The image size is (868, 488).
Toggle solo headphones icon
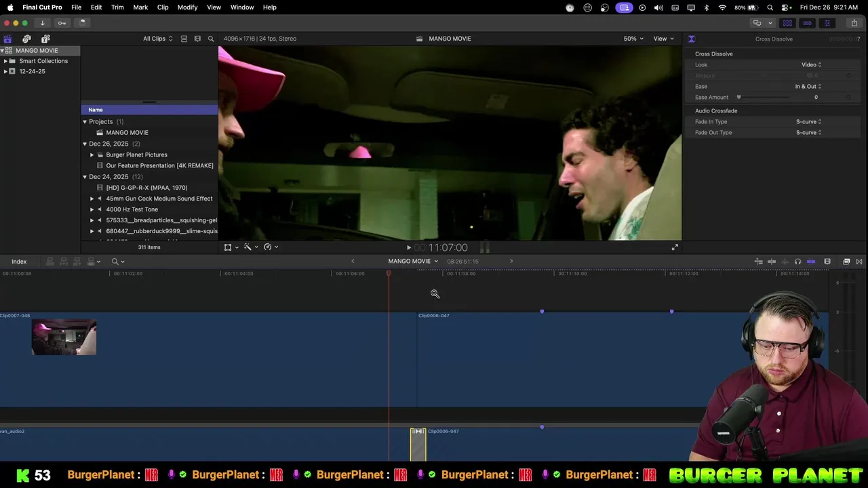(798, 262)
